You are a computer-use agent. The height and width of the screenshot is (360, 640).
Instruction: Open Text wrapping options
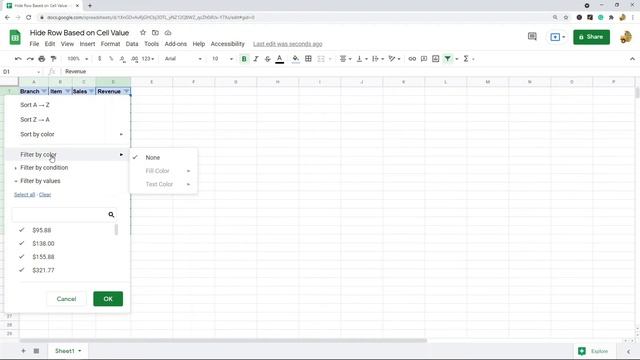(378, 59)
